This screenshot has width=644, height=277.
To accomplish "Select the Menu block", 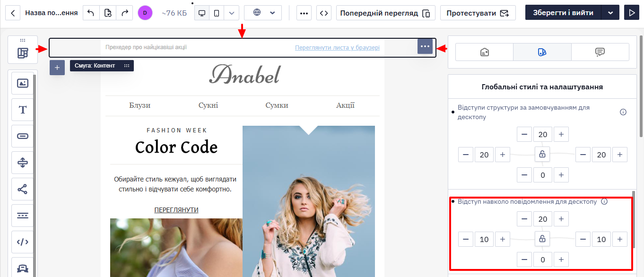I will click(x=23, y=216).
